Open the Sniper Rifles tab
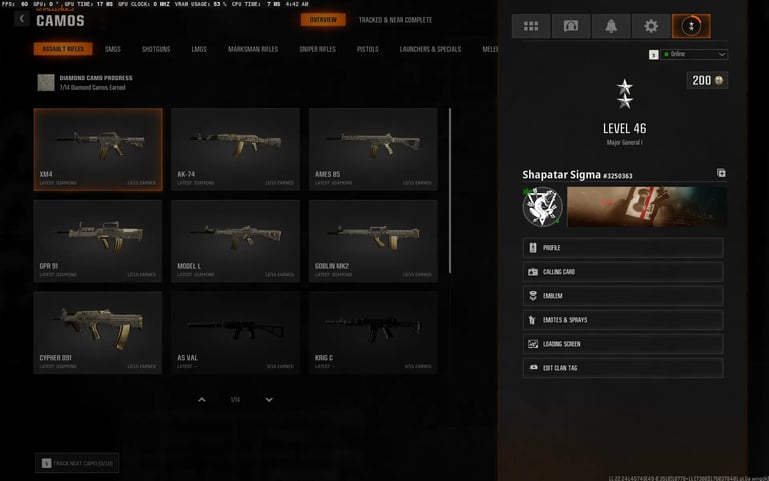 click(317, 49)
